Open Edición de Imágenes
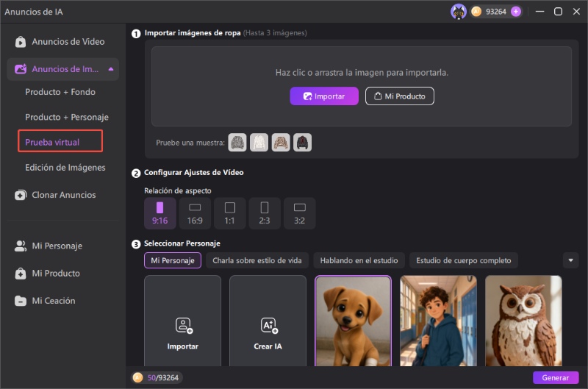 [65, 168]
